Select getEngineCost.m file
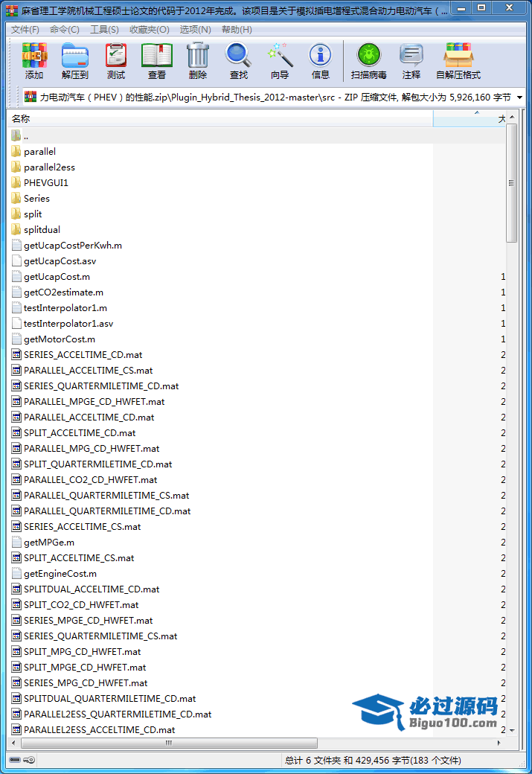Screen dimensions: 532x774 click(x=60, y=574)
